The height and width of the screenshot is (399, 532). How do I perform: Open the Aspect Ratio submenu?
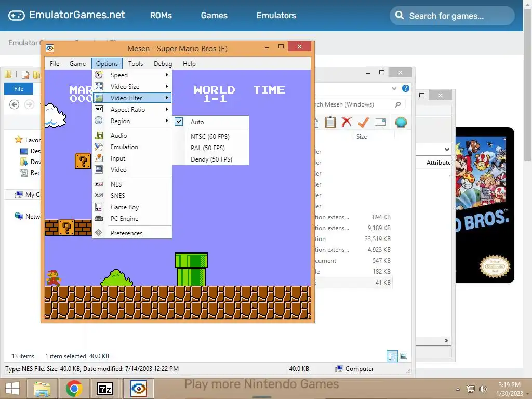132,109
